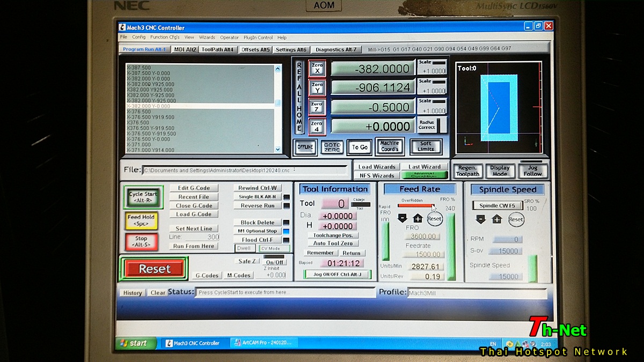
Task: Select Mach3 CNC Controller taskbar button
Action: pyautogui.click(x=195, y=343)
